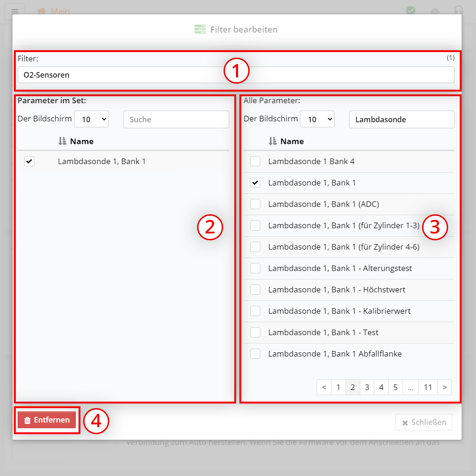476x476 pixels.
Task: Click the cloud download icon
Action: [435, 11]
